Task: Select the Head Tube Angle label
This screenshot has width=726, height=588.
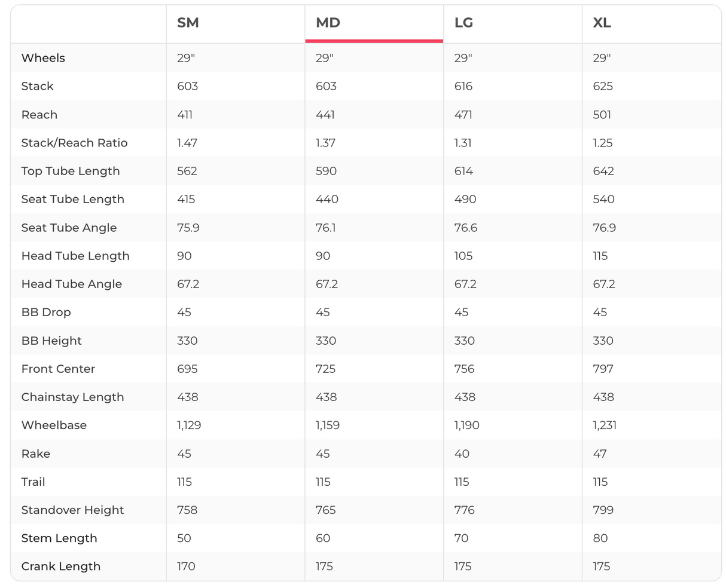Action: coord(71,284)
